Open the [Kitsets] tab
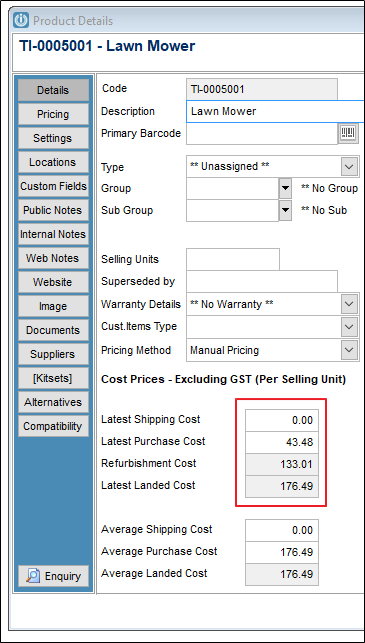The height and width of the screenshot is (643, 365). (x=53, y=378)
